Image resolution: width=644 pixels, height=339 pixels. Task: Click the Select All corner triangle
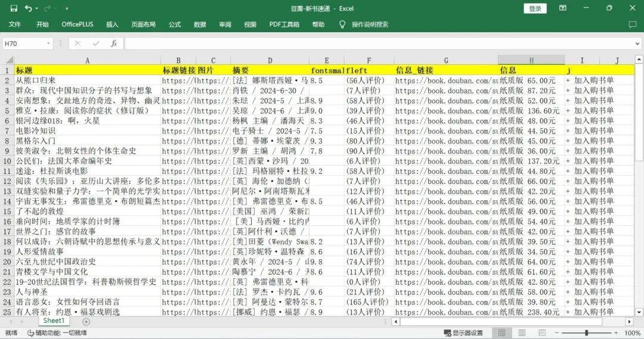8,60
